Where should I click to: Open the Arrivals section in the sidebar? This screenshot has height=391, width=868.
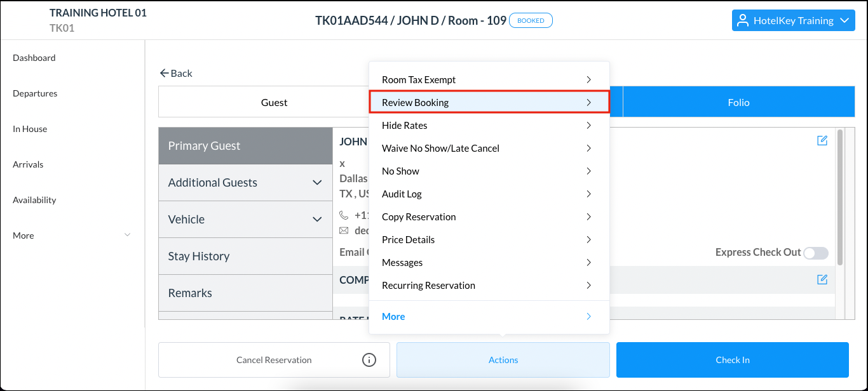(28, 164)
